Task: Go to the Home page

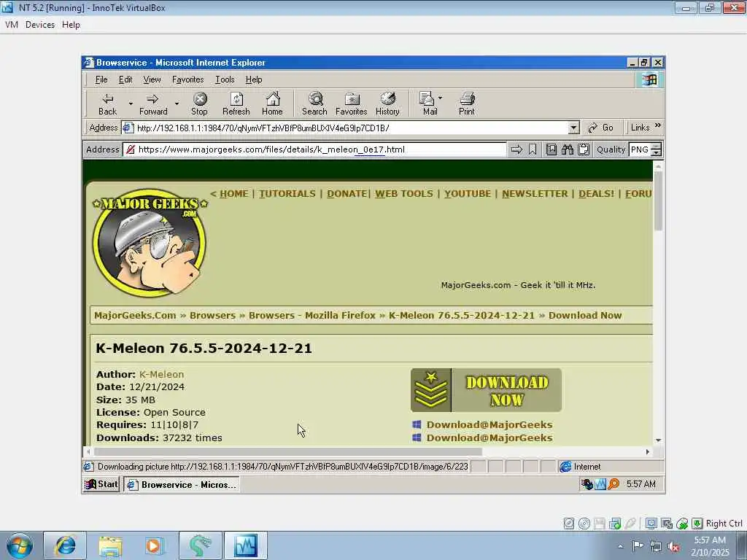Action: click(273, 104)
